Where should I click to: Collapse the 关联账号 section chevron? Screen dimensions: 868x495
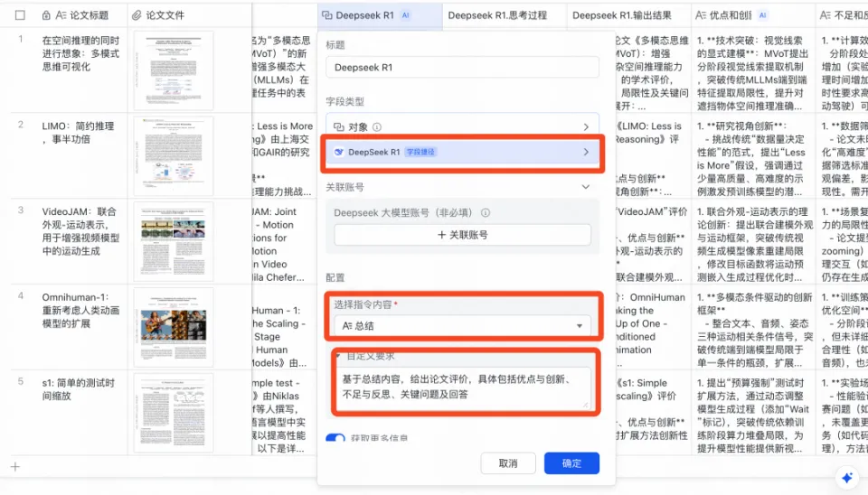[585, 187]
